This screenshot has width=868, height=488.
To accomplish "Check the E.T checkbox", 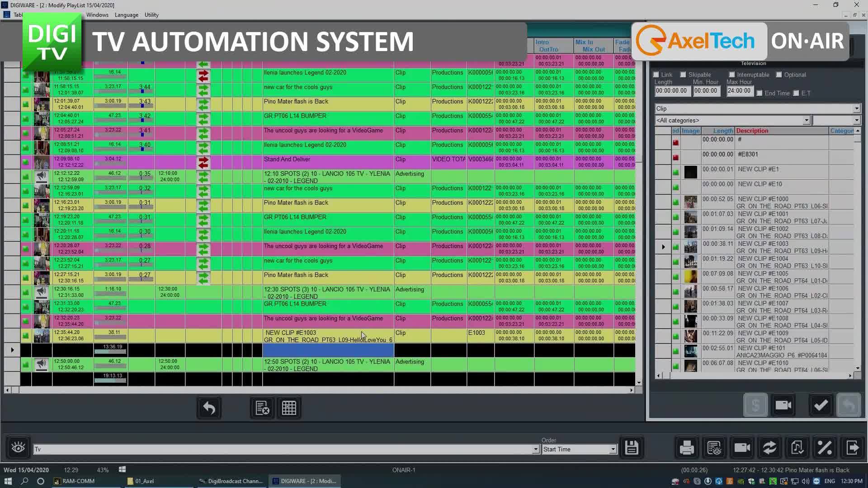I will 796,93.
